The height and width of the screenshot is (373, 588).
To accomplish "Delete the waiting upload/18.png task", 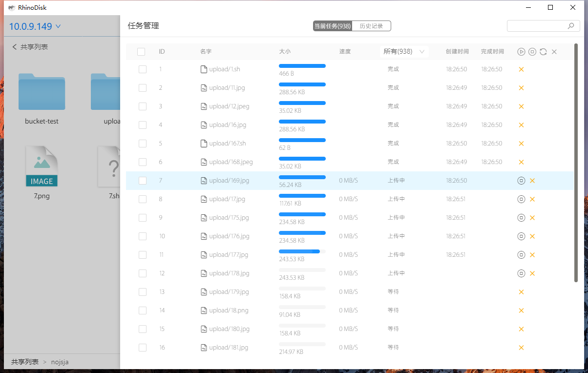I will click(521, 311).
